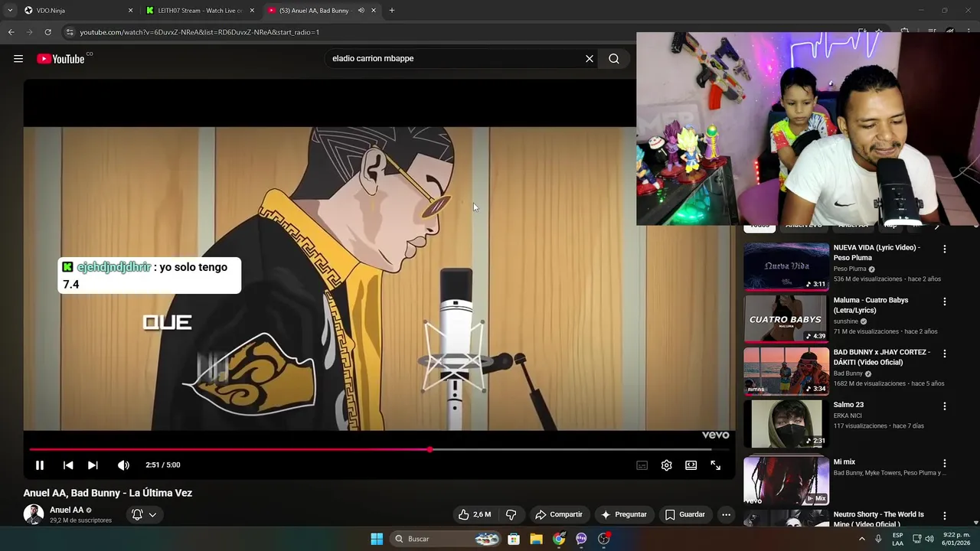Open options for Mi mix
The width and height of the screenshot is (980, 551).
(945, 464)
